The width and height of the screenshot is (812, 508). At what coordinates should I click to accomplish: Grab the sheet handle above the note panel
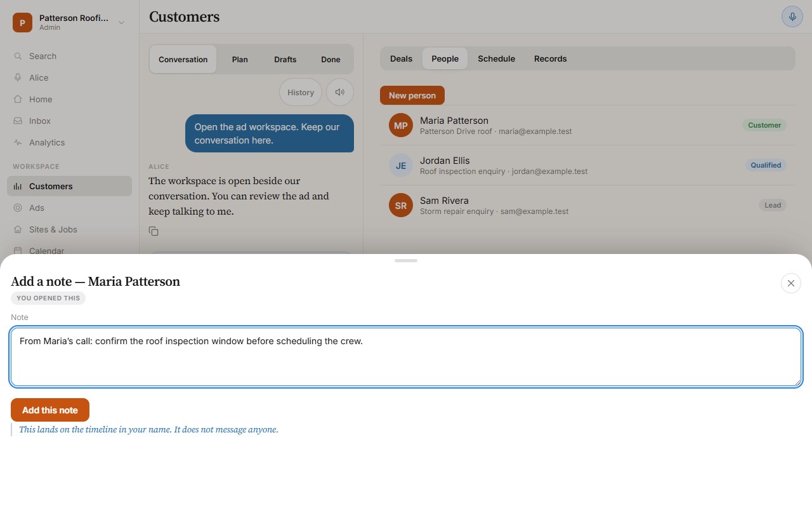coord(406,260)
